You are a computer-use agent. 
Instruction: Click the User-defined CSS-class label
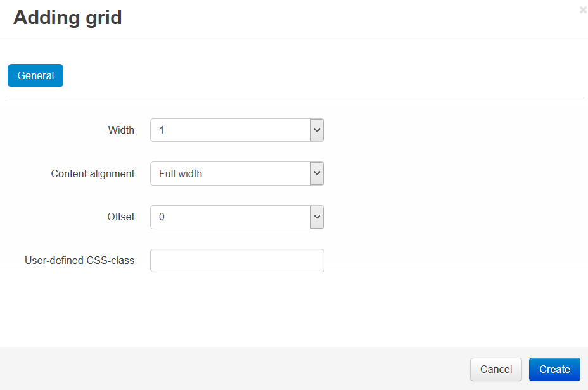79,260
